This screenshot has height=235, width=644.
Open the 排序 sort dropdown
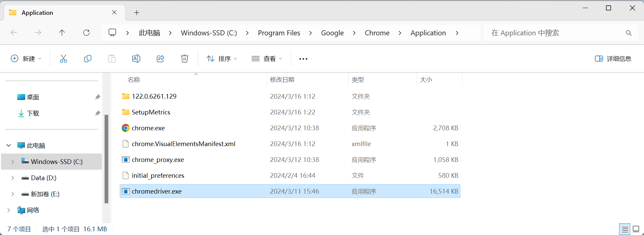pos(222,59)
